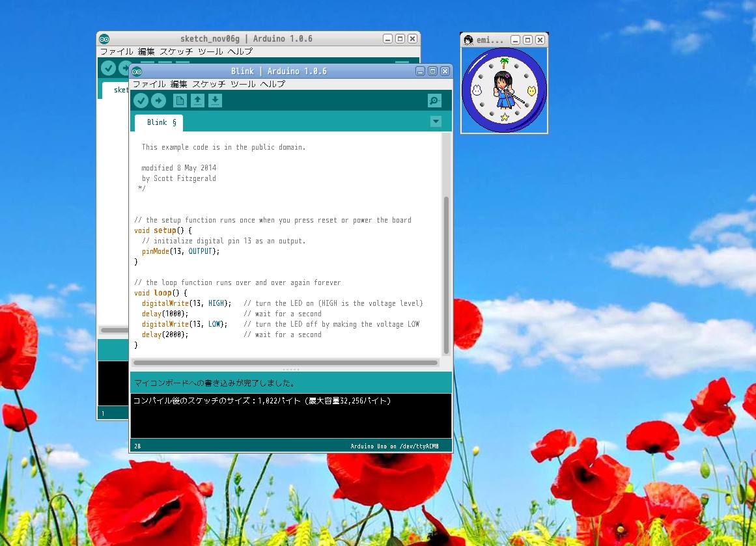Image resolution: width=756 pixels, height=546 pixels.
Task: Click the Upload icon in the sketch_nov06g window
Action: pos(124,68)
